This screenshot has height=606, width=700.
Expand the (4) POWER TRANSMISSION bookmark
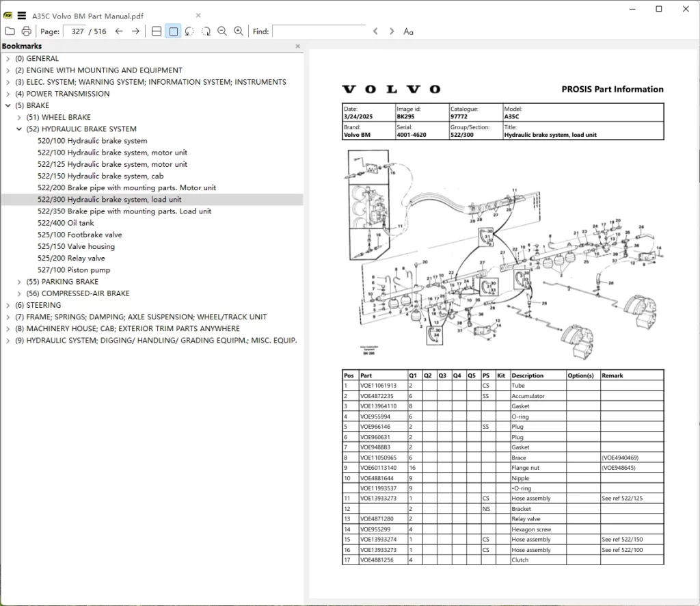pos(8,94)
